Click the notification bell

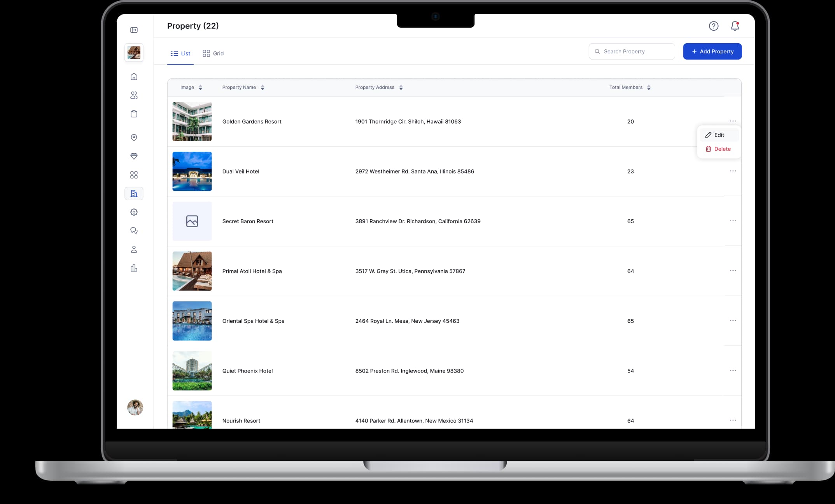click(735, 26)
